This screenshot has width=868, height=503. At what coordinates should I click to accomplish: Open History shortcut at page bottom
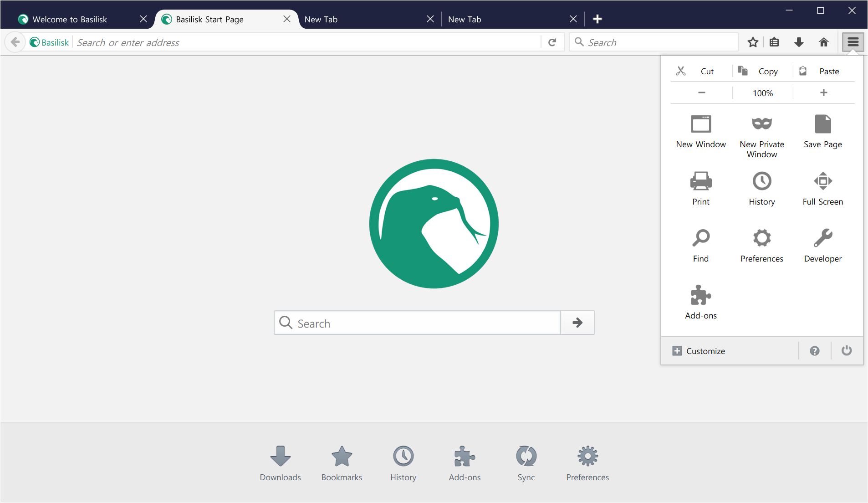(x=403, y=463)
